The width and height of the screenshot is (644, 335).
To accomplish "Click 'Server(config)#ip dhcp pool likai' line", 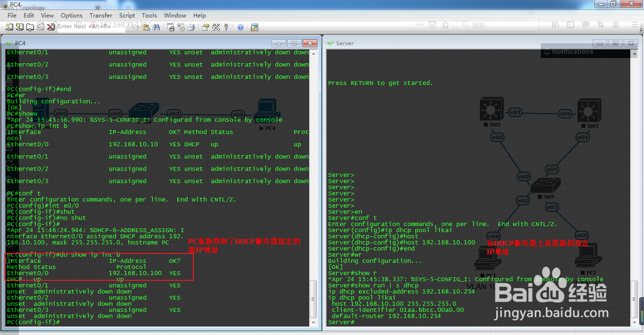I will 390,230.
